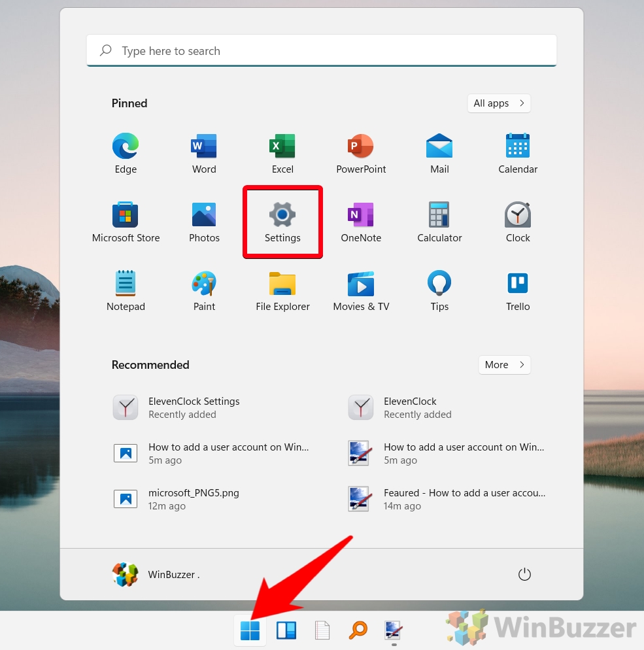Launch Trello

[518, 290]
